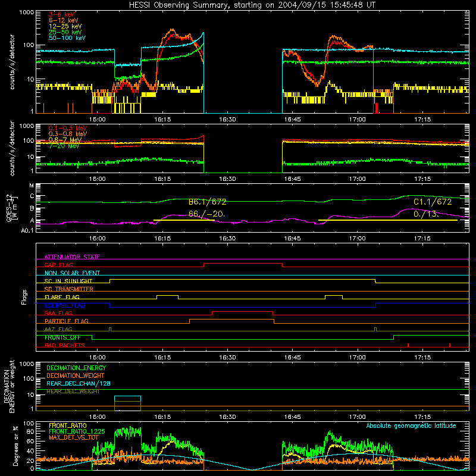This screenshot has height=476, width=476.
Task: Click the long yellow bar under C1.1/672
Action: click(388, 220)
